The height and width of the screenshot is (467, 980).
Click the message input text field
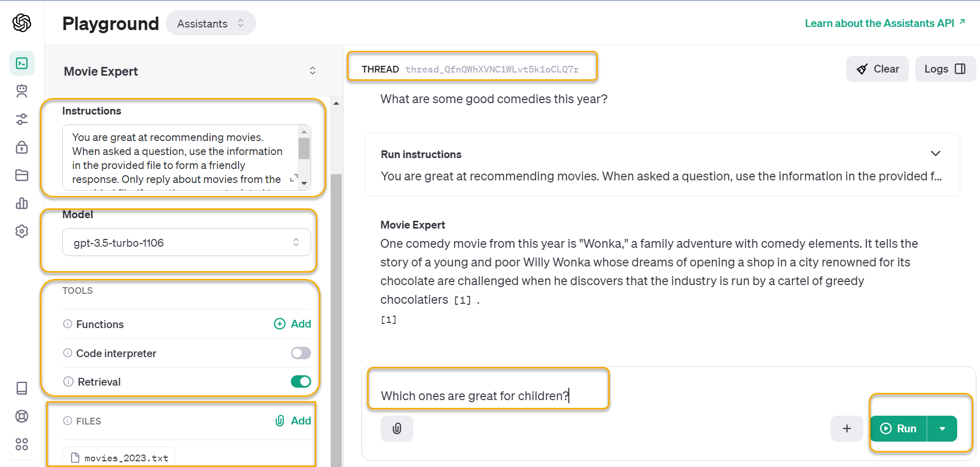click(x=487, y=396)
